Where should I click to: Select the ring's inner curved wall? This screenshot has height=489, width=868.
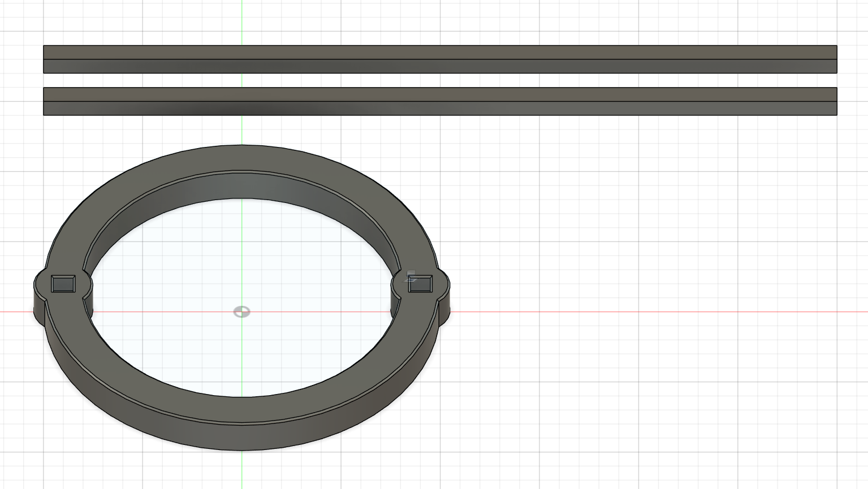pyautogui.click(x=241, y=187)
